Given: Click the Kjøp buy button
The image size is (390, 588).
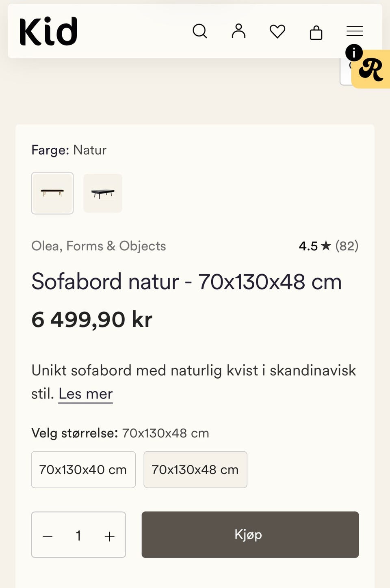Looking at the screenshot, I should pyautogui.click(x=250, y=534).
